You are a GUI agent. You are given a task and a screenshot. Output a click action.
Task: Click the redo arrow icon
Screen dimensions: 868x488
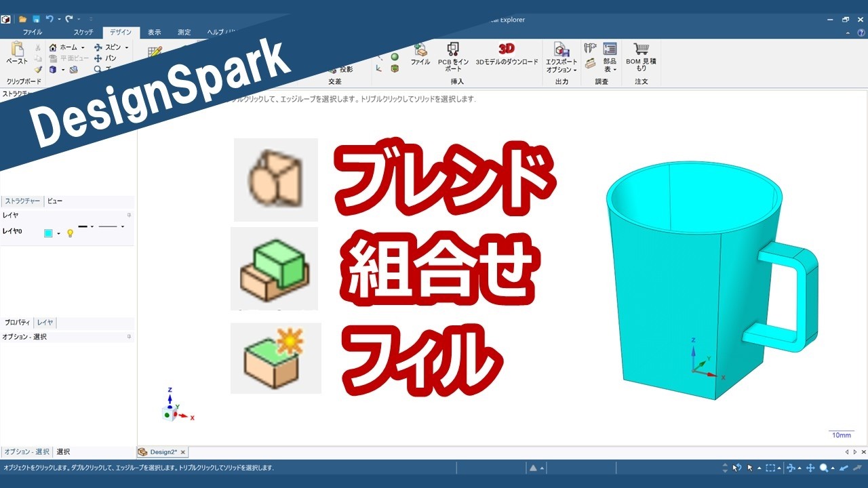(x=68, y=19)
